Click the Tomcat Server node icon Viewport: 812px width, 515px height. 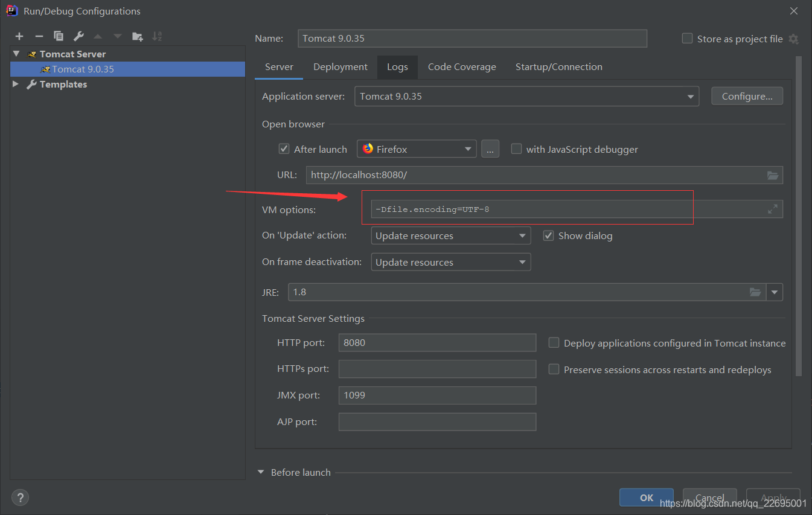[x=32, y=54]
